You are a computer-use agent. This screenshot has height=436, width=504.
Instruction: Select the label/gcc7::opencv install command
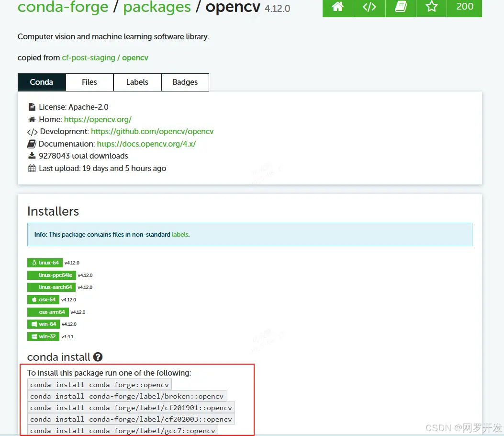(123, 431)
